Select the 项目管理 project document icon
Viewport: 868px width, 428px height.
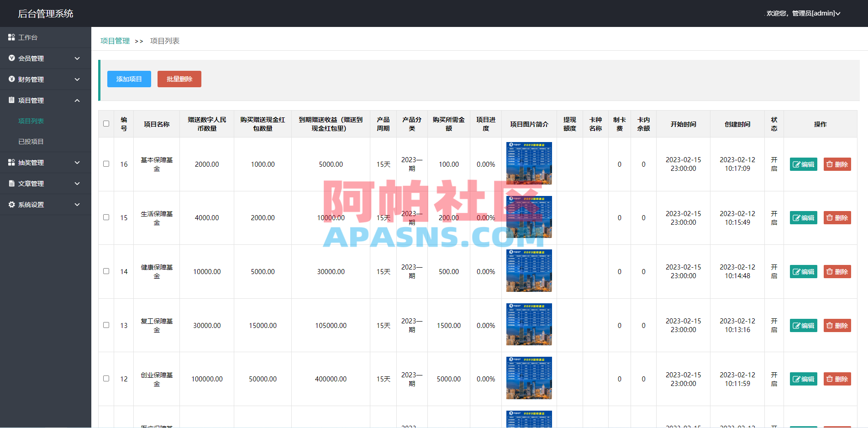(x=11, y=100)
